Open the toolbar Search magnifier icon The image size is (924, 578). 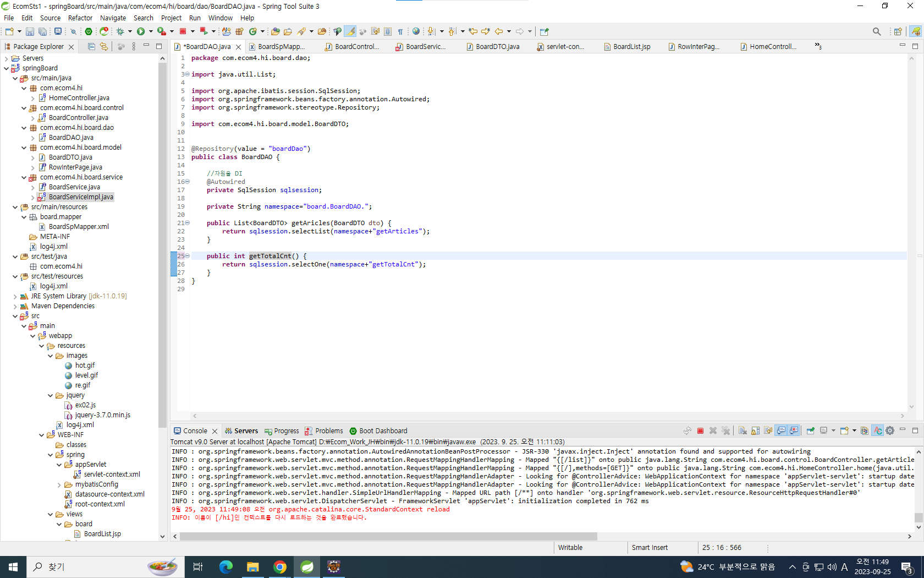[877, 31]
